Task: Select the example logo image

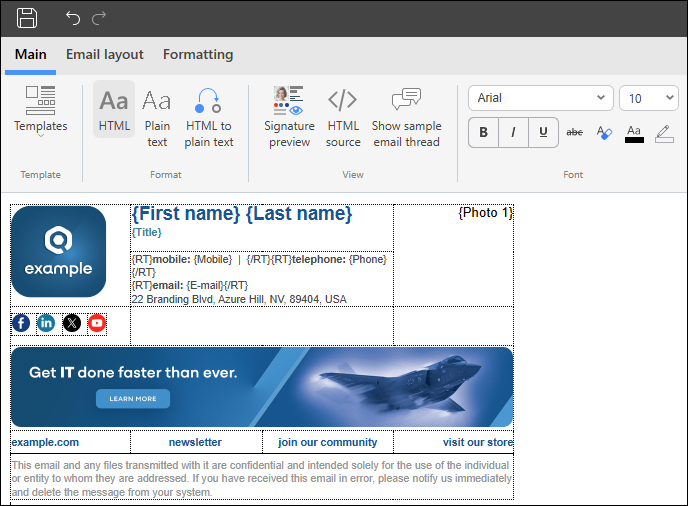Action: [x=58, y=251]
